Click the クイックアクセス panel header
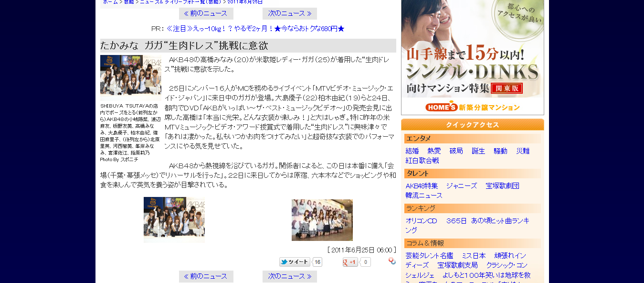Screen dimensions: 644x283 pos(473,125)
